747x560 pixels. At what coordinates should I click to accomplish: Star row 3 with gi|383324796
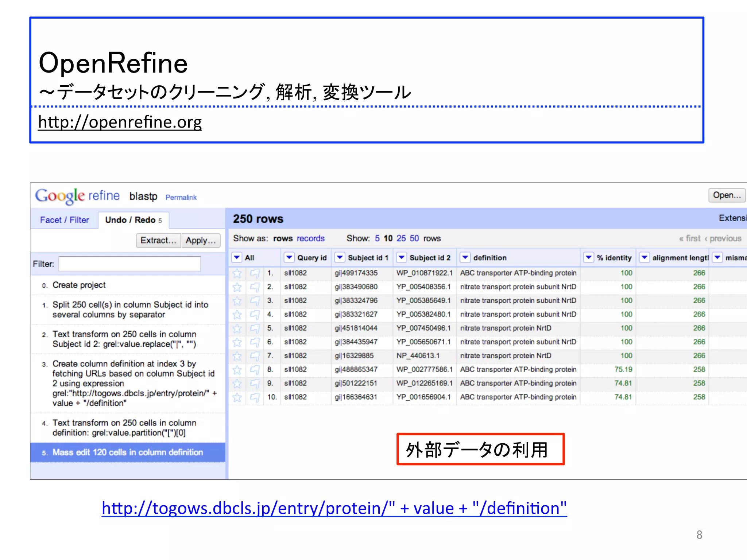click(237, 301)
